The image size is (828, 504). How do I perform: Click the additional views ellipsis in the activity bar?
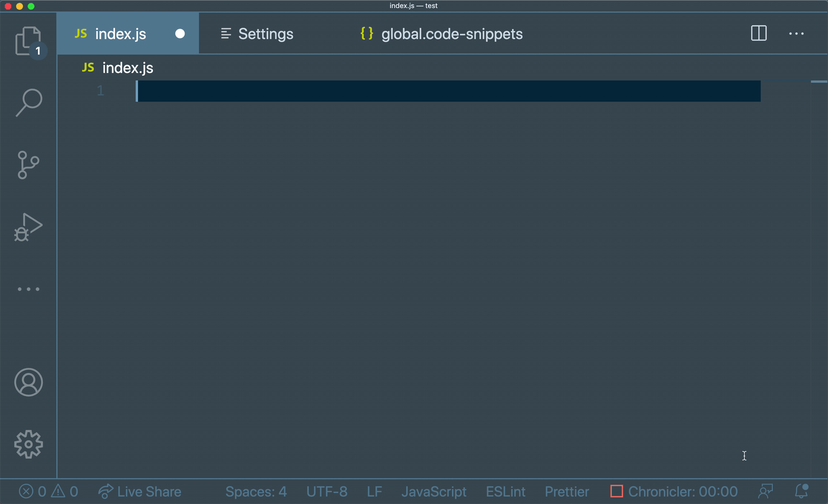pos(29,288)
